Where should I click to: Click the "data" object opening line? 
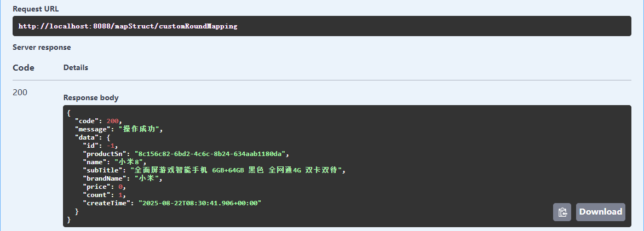point(93,137)
